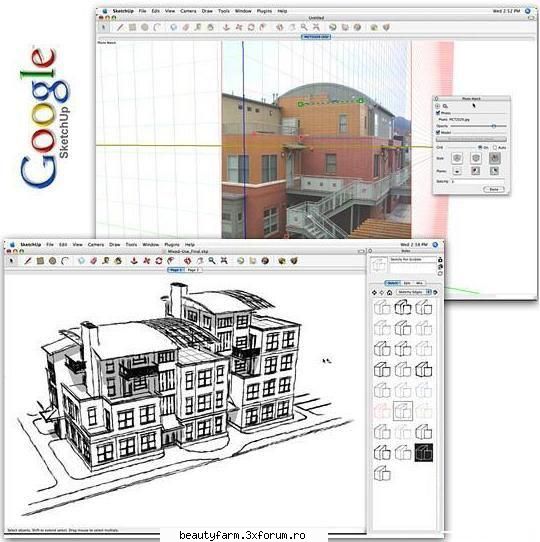Choose the Rectangle tool in Untitled window
Screen dimensions: 540x542
[x=132, y=27]
